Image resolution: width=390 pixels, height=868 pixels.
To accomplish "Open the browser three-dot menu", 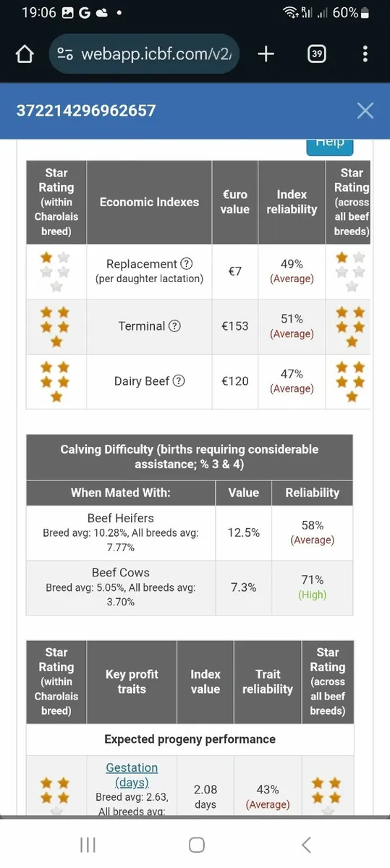I will (365, 54).
